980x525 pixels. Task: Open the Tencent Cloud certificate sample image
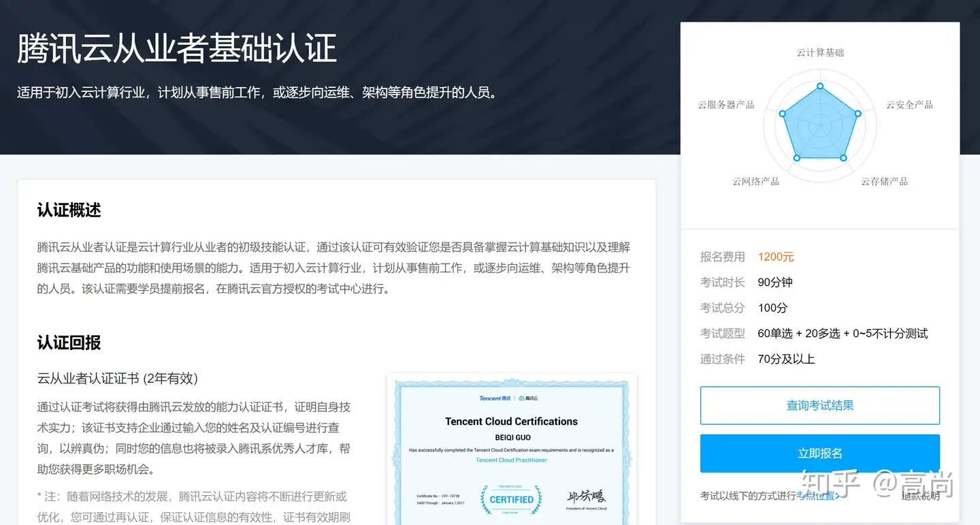(x=512, y=449)
